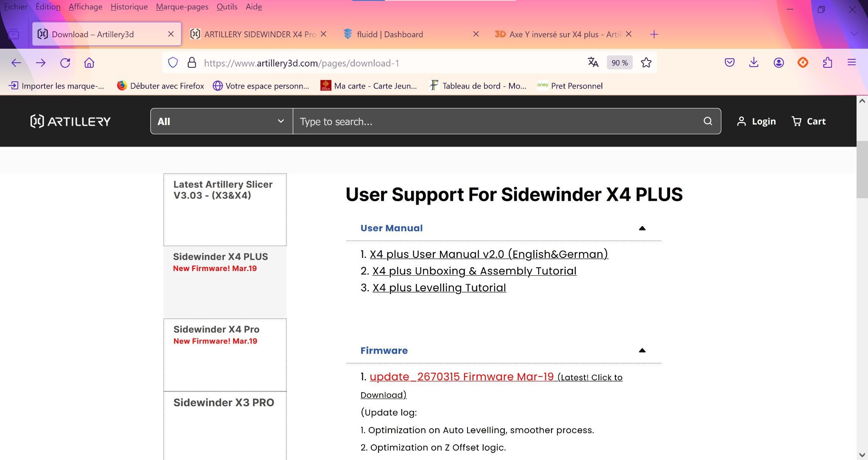Collapse the User Manual section
The height and width of the screenshot is (460, 868).
(x=642, y=228)
